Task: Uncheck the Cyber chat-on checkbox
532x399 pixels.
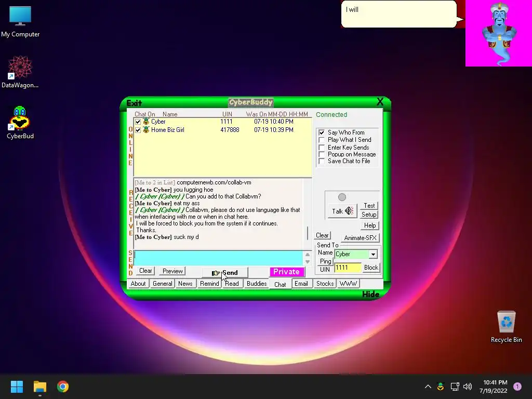Action: click(138, 122)
